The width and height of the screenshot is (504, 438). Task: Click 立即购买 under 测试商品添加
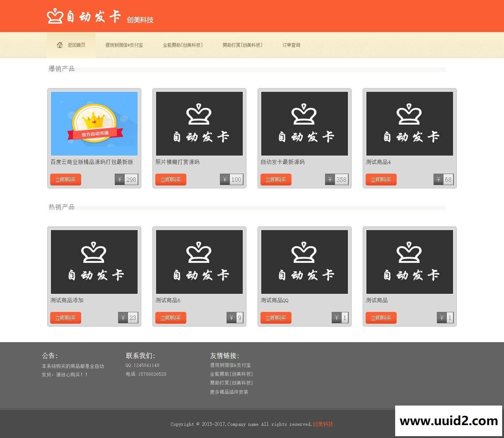coord(65,318)
